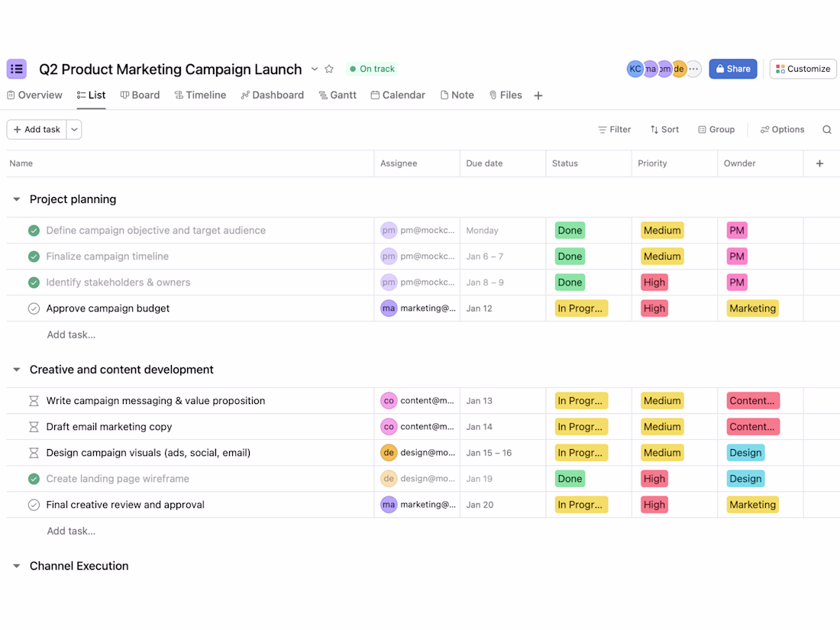Collapse the Project planning section
Image resolution: width=840 pixels, height=630 pixels.
click(x=17, y=199)
